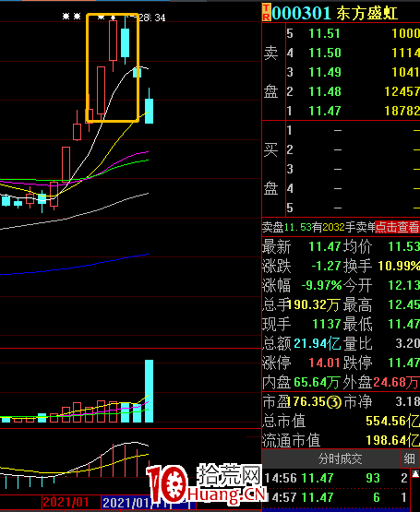Click the 28.34 high price label

click(x=152, y=18)
